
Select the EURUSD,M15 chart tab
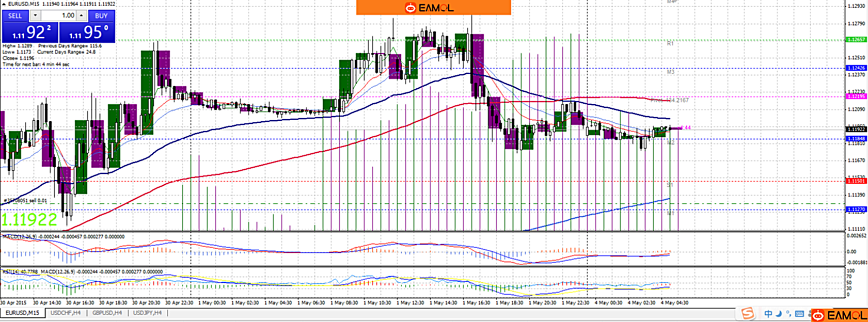pos(22,313)
